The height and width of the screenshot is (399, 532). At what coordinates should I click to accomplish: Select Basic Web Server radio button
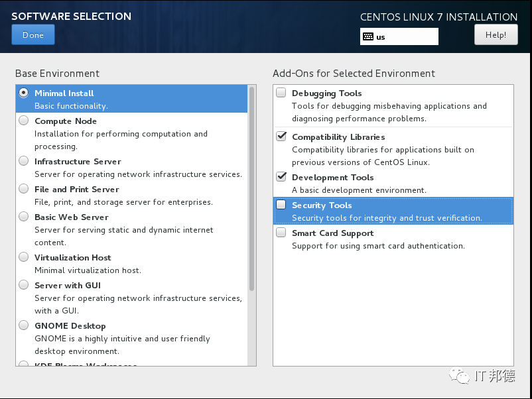coord(24,216)
